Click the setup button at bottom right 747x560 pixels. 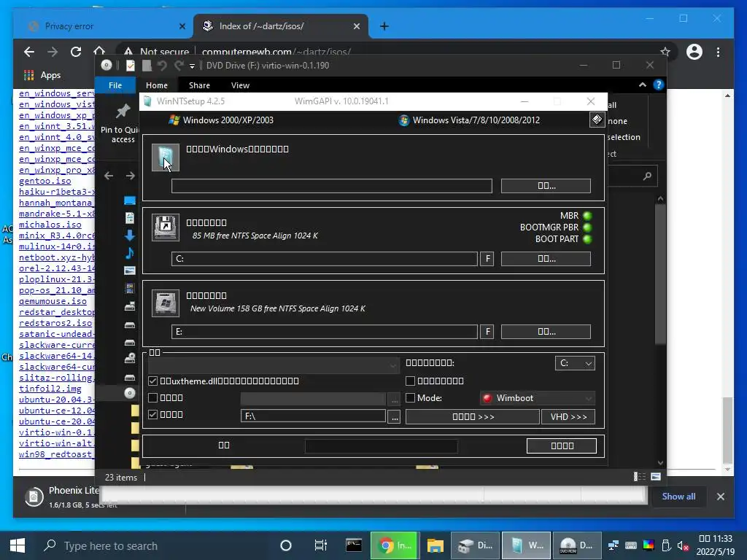point(562,446)
